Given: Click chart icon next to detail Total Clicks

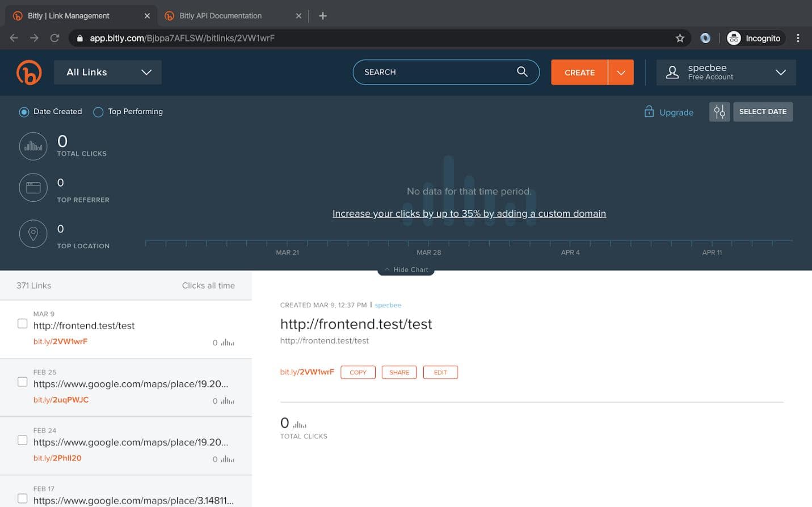Looking at the screenshot, I should click(300, 424).
